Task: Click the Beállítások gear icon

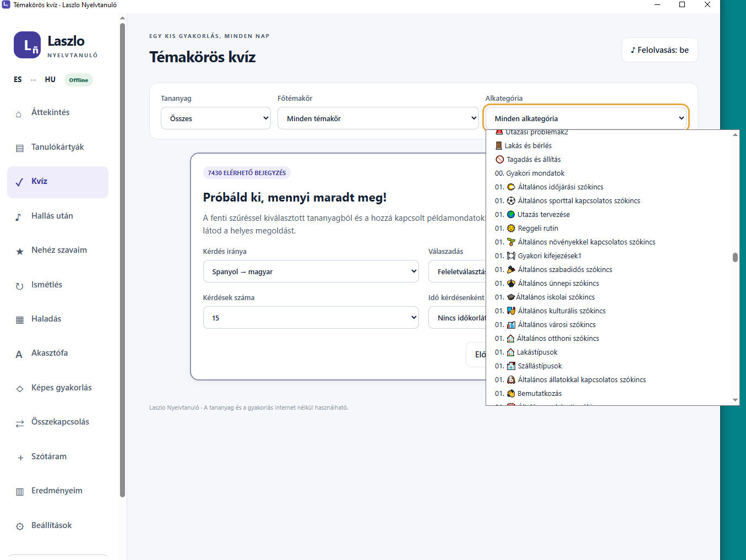Action: (20, 526)
